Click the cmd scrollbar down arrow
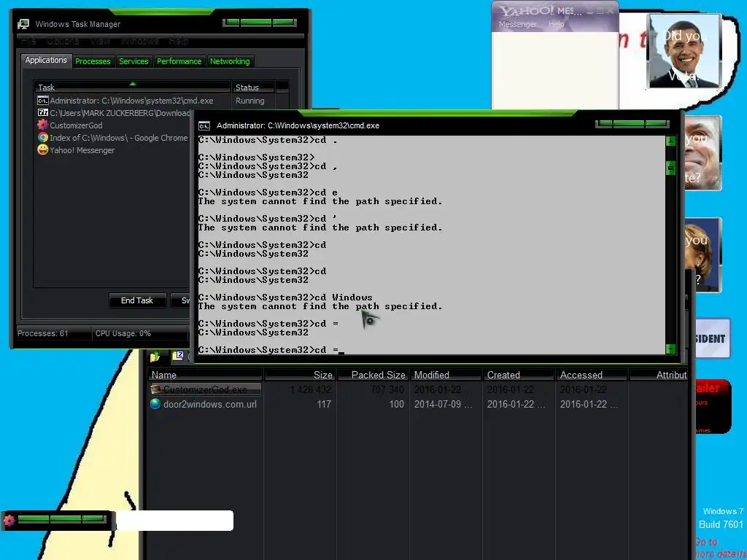The height and width of the screenshot is (560, 747). point(671,349)
